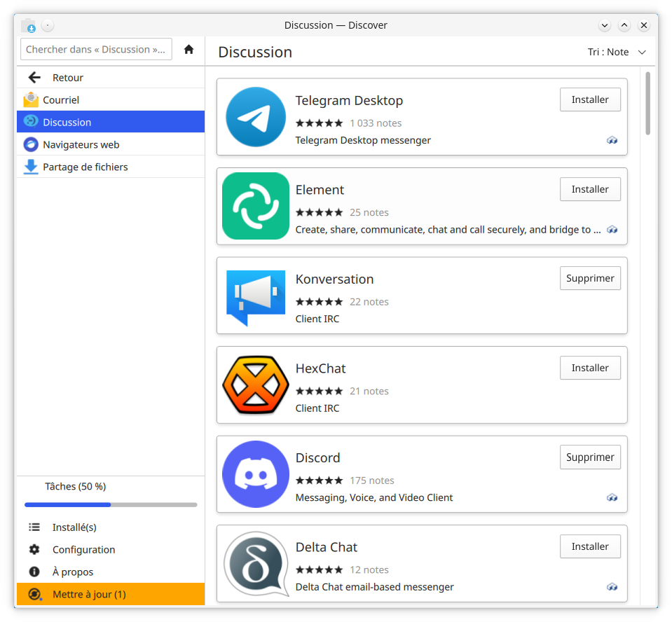The width and height of the screenshot is (672, 622).
Task: Click the Discord title text
Action: [317, 457]
